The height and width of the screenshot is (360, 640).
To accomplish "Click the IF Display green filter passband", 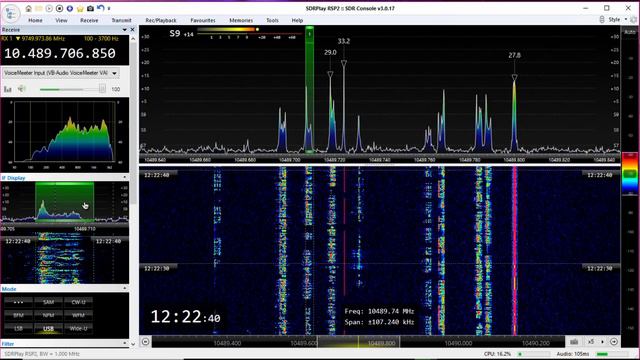I will (x=64, y=202).
